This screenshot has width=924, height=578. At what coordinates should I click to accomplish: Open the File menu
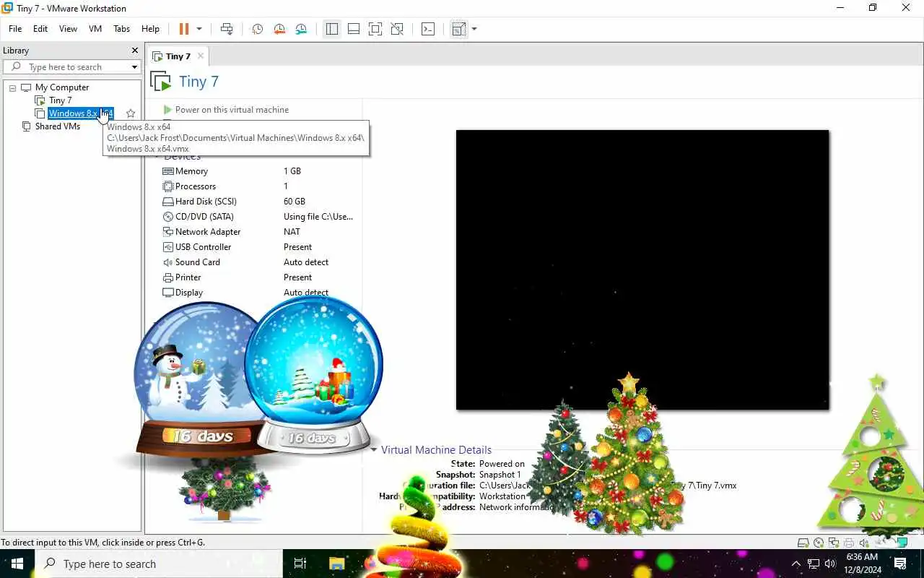click(15, 29)
